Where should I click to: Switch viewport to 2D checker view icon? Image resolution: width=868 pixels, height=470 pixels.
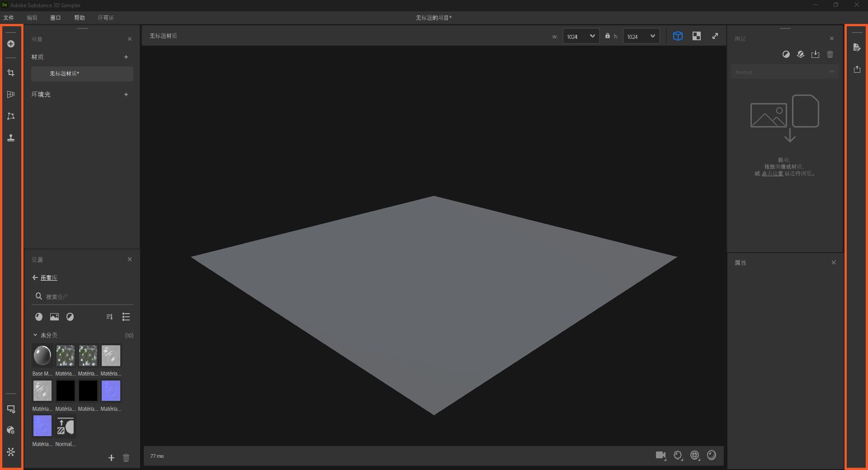coord(697,36)
